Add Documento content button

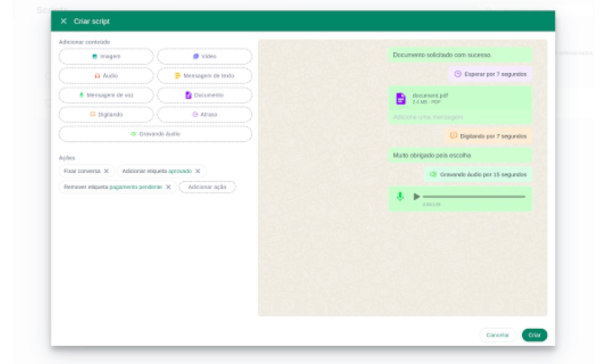pyautogui.click(x=205, y=95)
